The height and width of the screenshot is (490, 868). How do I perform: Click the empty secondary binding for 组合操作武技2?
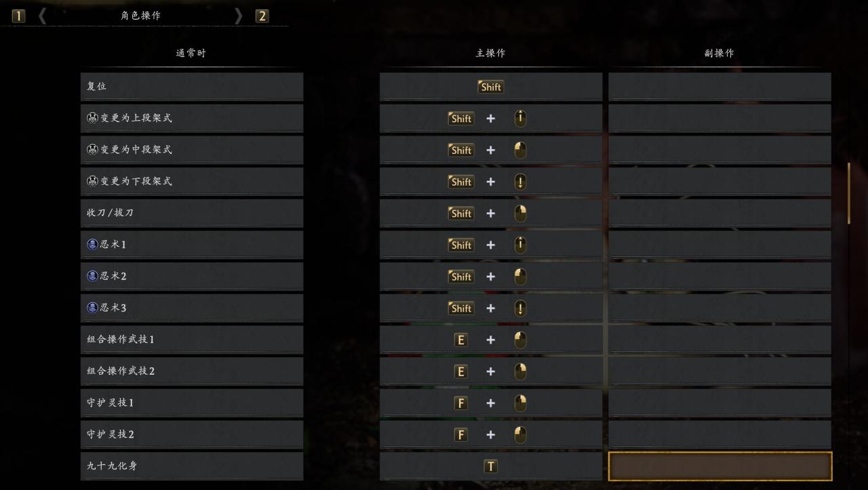719,371
